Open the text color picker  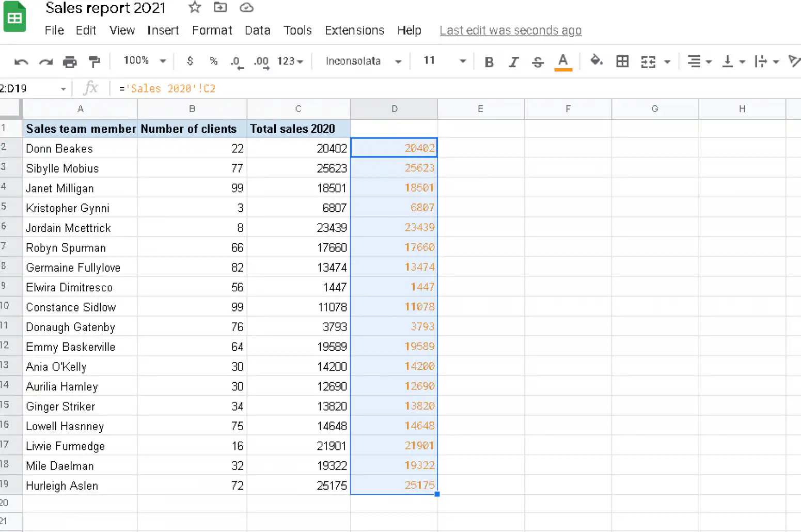[x=563, y=61]
